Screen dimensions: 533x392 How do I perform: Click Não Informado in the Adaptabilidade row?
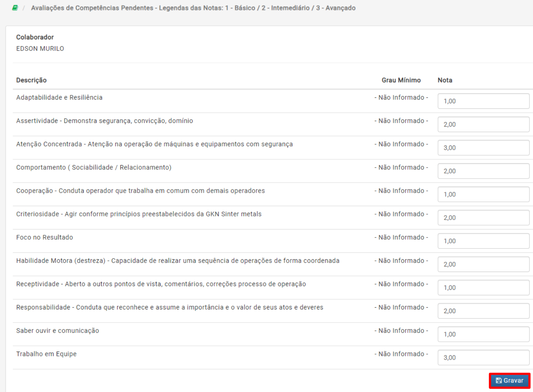401,97
